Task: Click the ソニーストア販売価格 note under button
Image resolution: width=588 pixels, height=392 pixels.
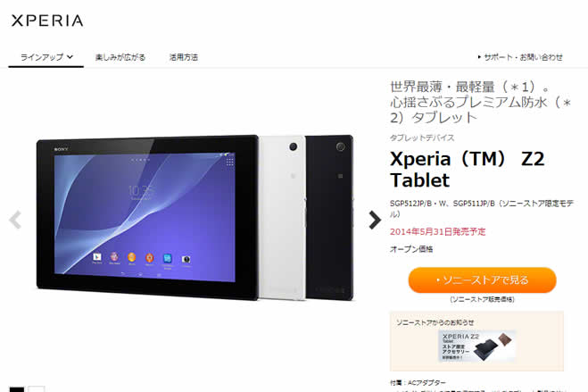Action: (482, 299)
